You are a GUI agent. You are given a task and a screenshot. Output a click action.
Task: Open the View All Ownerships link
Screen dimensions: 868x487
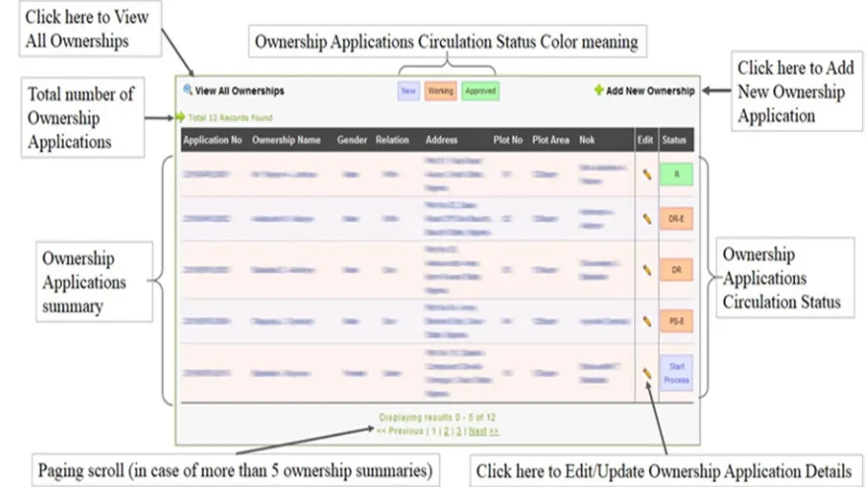239,91
